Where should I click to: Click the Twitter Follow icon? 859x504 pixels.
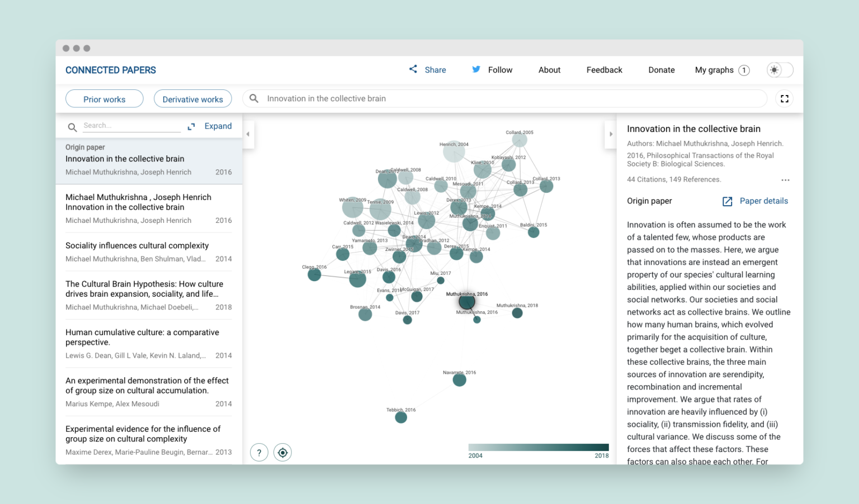476,69
